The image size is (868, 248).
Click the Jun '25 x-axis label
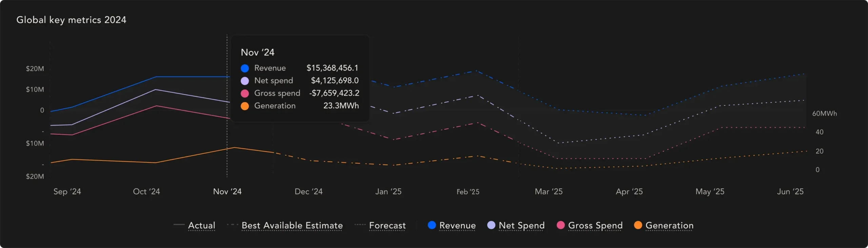790,192
